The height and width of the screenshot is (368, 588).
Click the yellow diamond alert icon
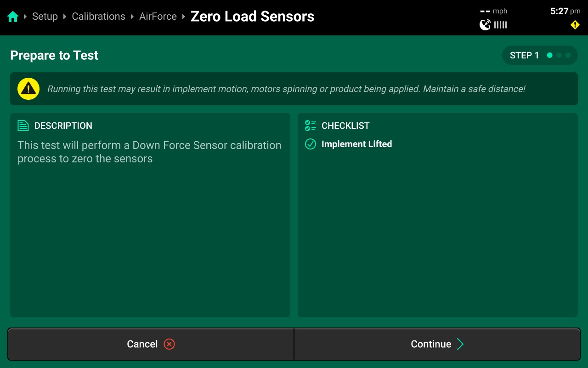click(575, 25)
